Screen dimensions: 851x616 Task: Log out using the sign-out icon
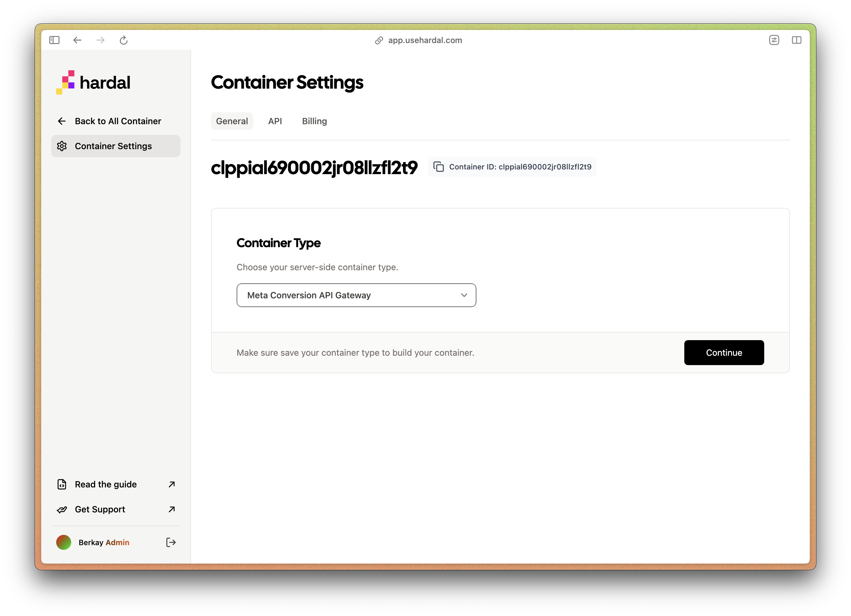click(x=171, y=542)
